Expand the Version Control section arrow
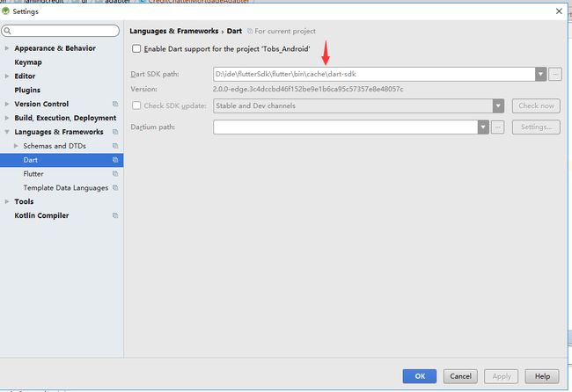 click(6, 104)
